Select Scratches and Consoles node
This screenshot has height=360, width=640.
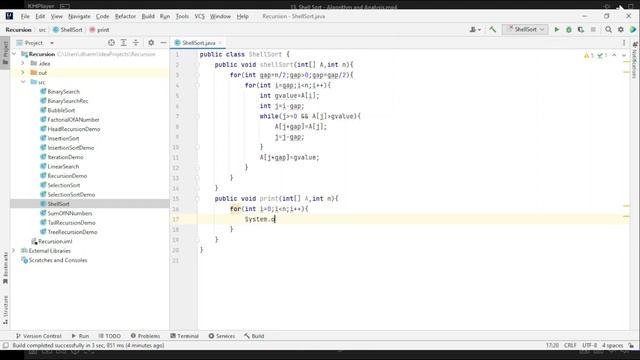58,260
